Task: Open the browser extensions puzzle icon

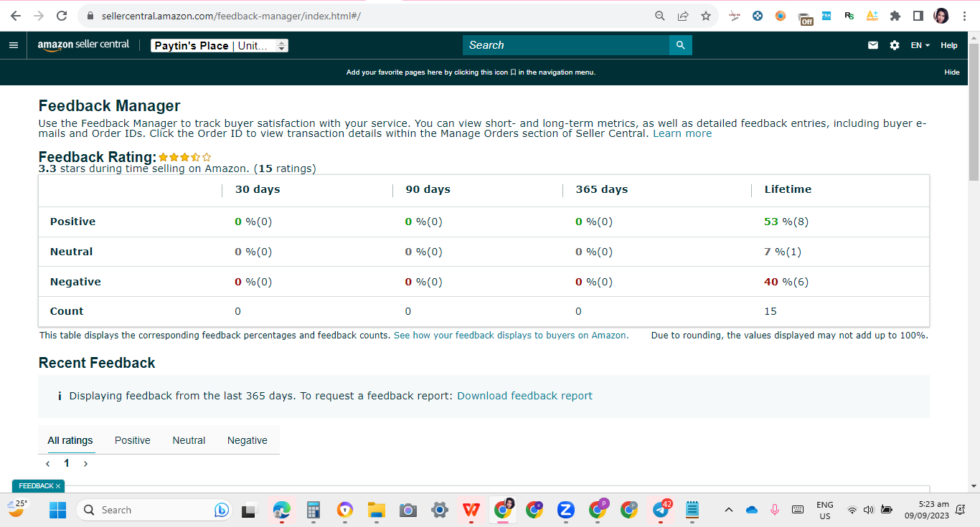Action: (x=895, y=16)
